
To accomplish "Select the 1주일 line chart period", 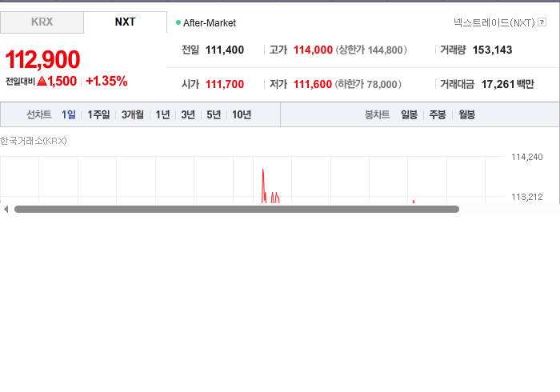I will 98,114.
